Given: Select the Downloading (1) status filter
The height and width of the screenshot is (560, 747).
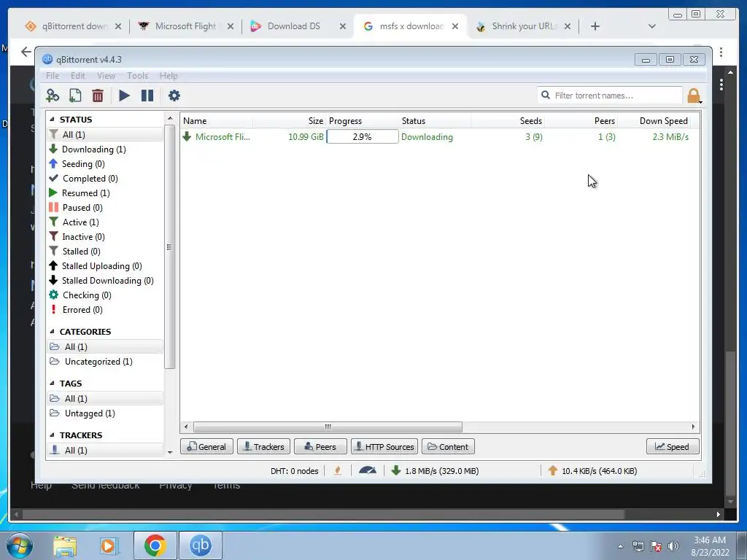Looking at the screenshot, I should point(93,149).
